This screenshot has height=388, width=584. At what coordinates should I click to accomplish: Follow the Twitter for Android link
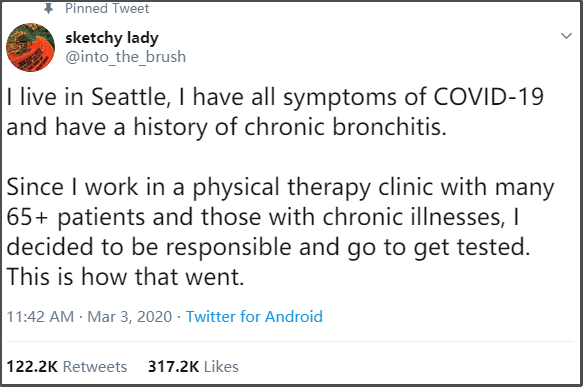click(254, 317)
